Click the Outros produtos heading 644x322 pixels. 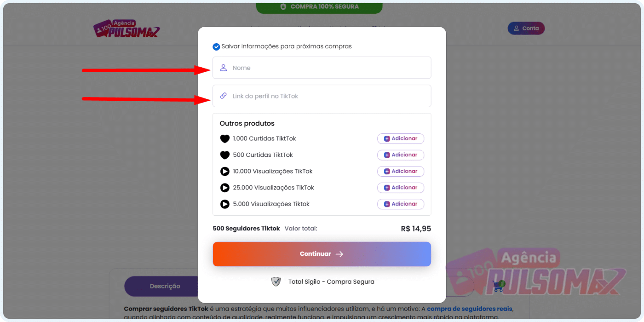click(x=247, y=123)
